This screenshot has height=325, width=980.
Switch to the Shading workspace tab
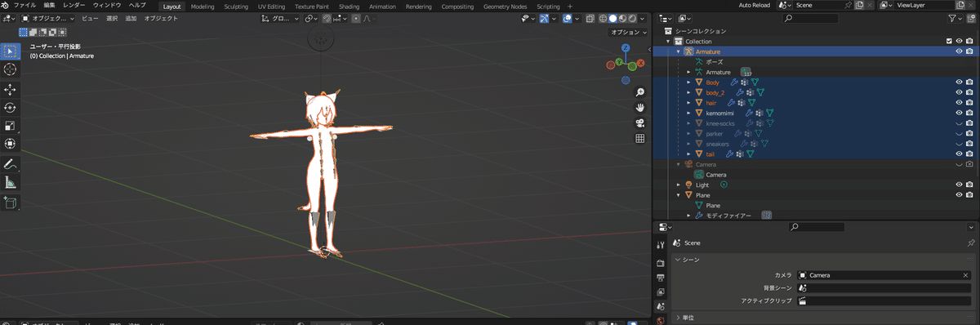click(x=349, y=6)
